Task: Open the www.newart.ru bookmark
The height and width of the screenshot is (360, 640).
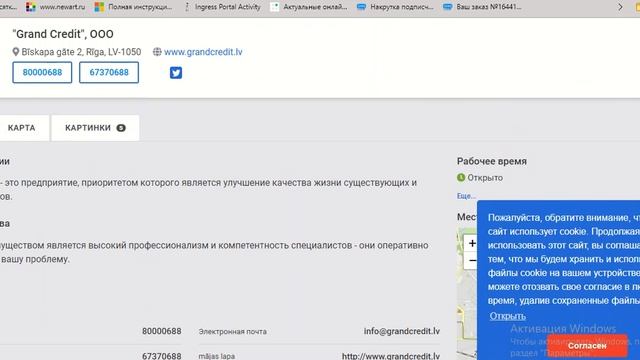Action: click(x=55, y=7)
